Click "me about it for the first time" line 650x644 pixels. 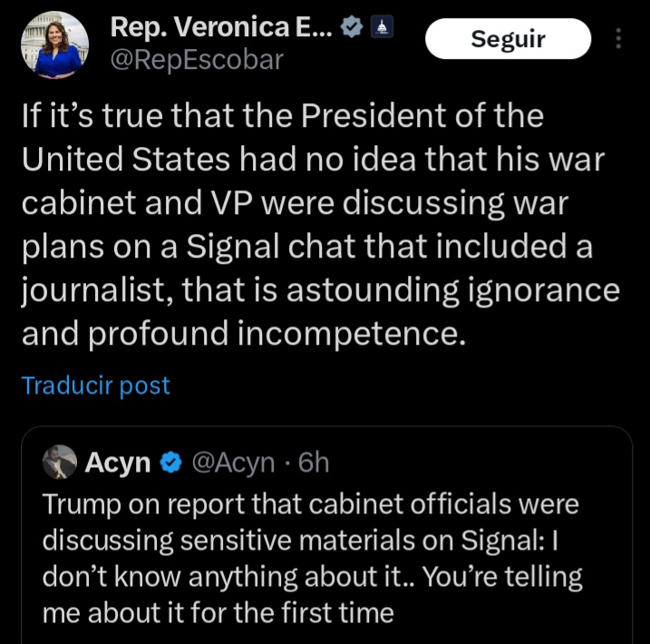coord(218,613)
